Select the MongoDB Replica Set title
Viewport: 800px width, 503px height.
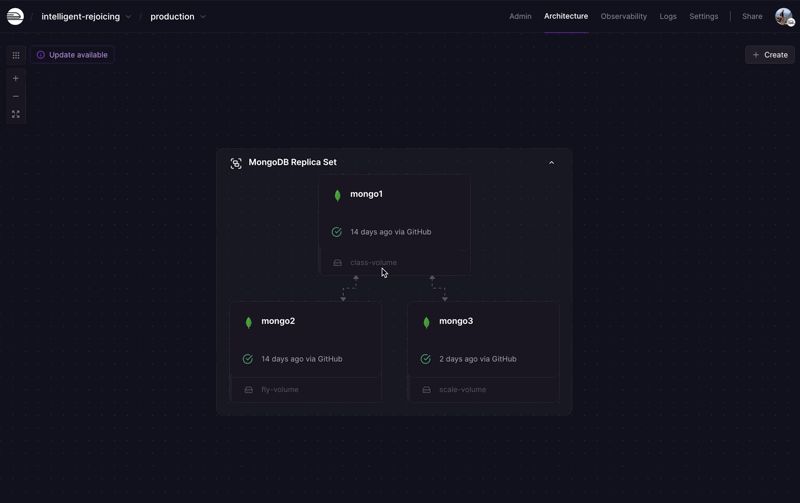pos(292,162)
